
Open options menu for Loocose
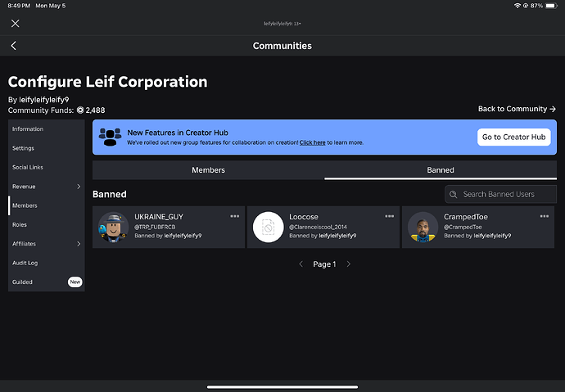pos(389,216)
